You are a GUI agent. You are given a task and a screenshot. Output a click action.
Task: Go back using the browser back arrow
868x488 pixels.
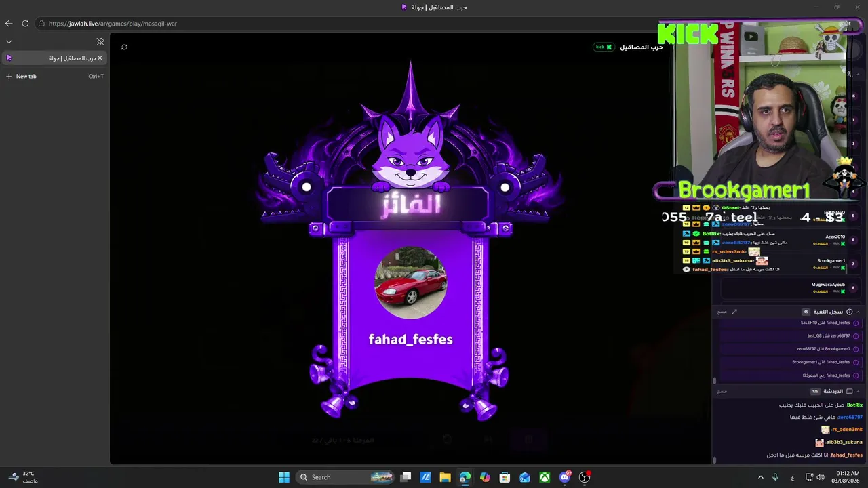coord(9,24)
